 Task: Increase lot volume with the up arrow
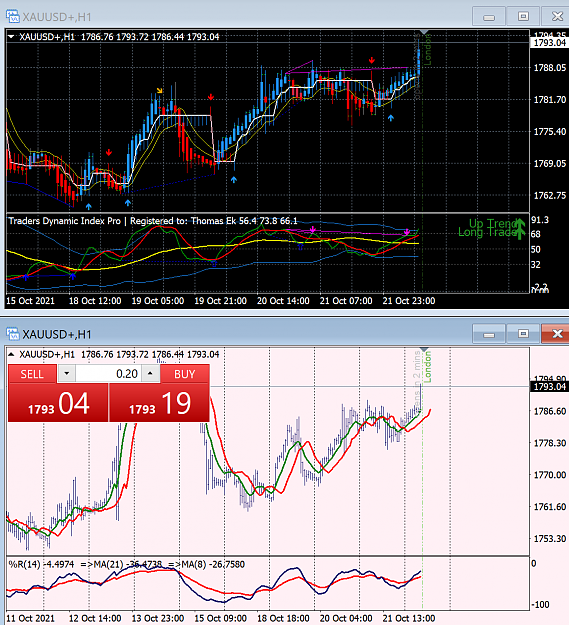150,373
